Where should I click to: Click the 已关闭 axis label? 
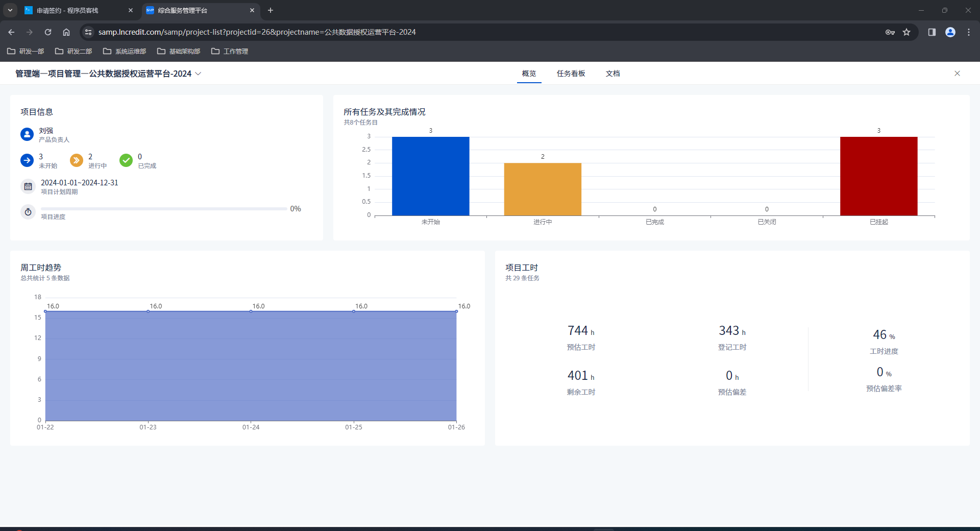tap(767, 222)
